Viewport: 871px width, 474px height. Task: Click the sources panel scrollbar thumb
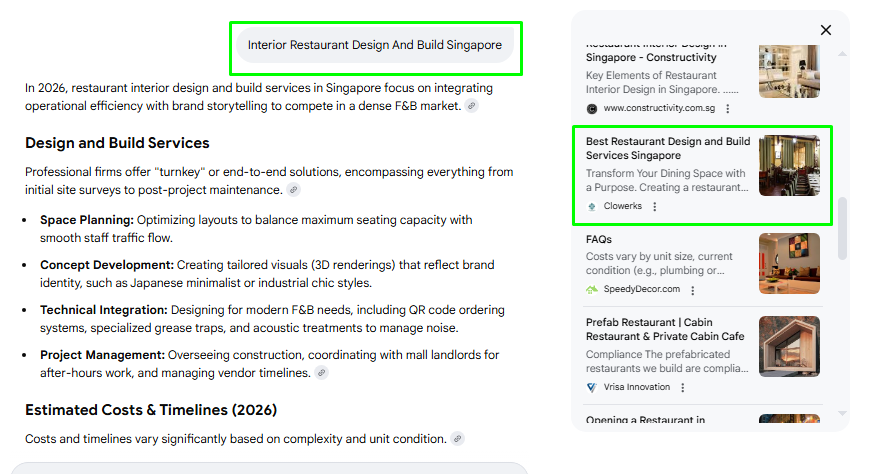[x=842, y=229]
